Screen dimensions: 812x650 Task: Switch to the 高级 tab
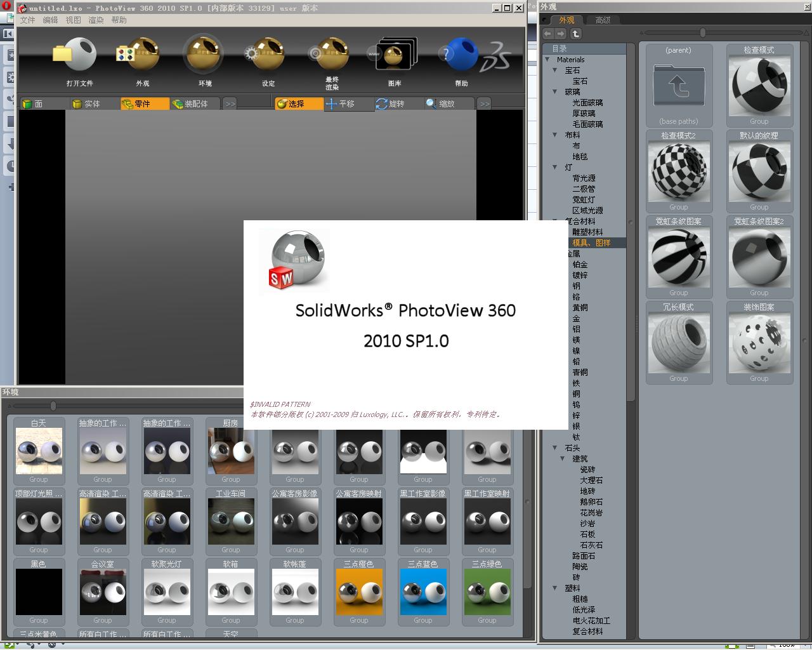(603, 20)
